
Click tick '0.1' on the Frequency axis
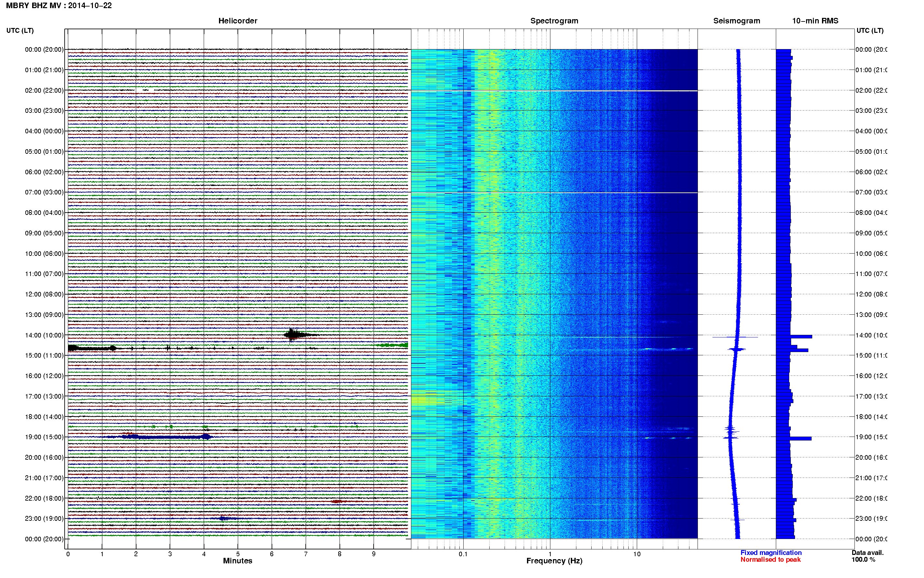(463, 554)
